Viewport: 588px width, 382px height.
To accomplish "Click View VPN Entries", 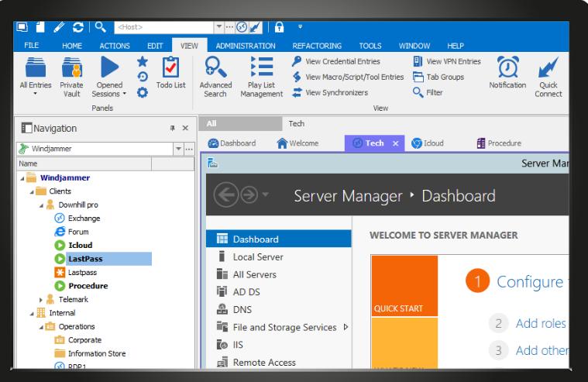I will click(x=447, y=61).
